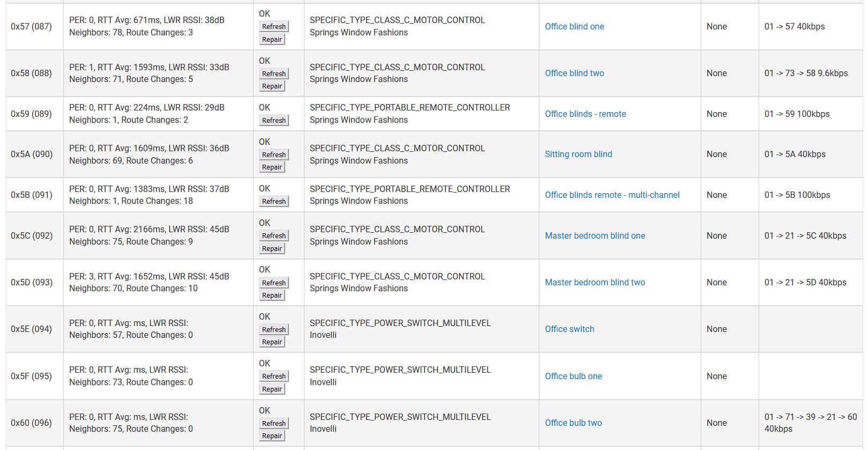Open the Office blind two device link
Screen dimensions: 868x450
tap(574, 73)
